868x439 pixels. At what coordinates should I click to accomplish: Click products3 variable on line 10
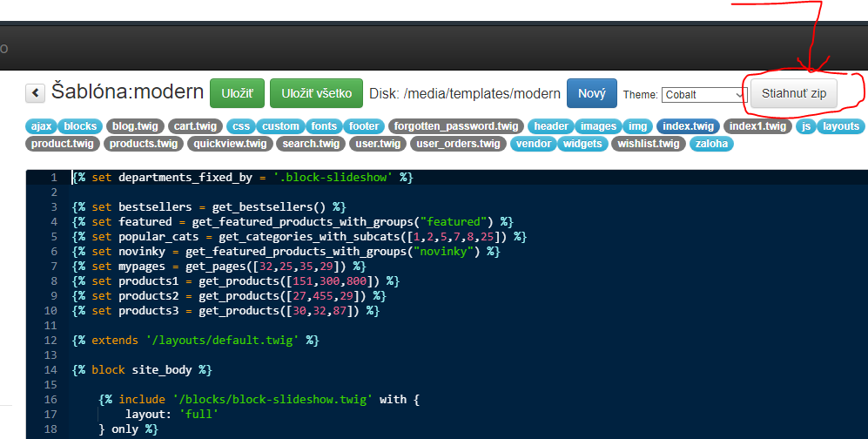click(148, 311)
